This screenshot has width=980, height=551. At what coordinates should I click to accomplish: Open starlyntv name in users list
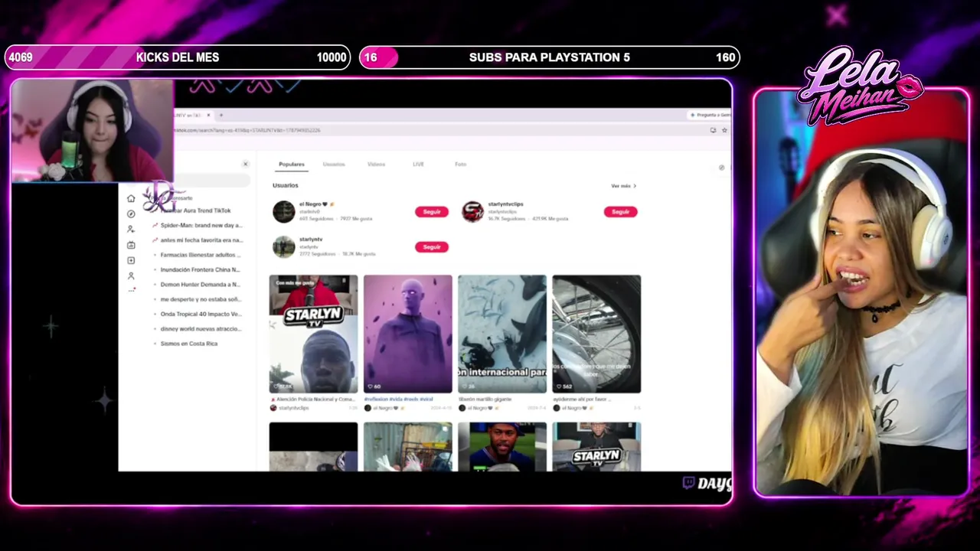click(x=311, y=240)
